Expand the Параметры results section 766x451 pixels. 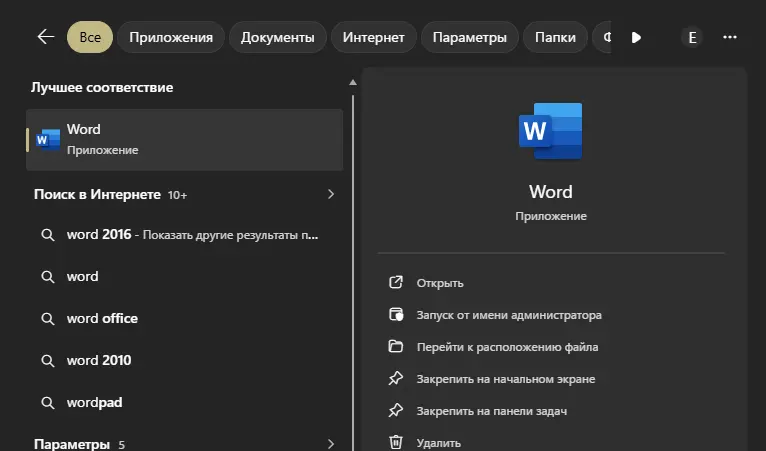pyautogui.click(x=331, y=443)
